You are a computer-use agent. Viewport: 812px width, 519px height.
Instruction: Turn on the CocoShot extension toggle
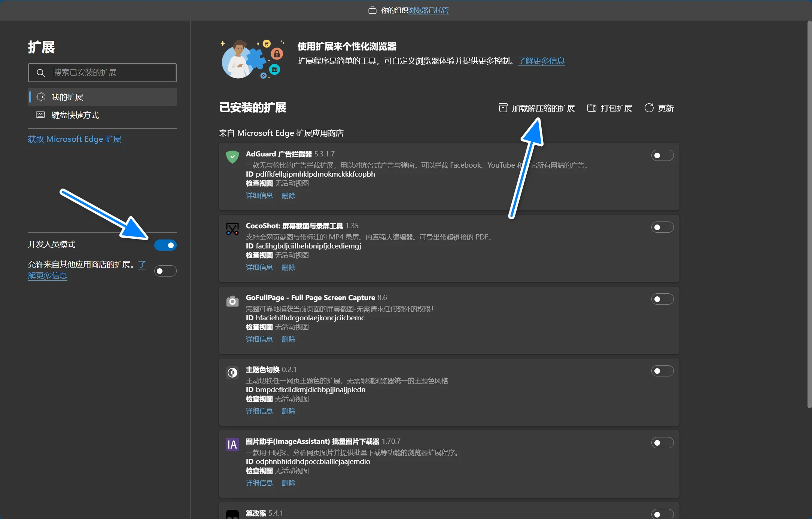tap(662, 227)
